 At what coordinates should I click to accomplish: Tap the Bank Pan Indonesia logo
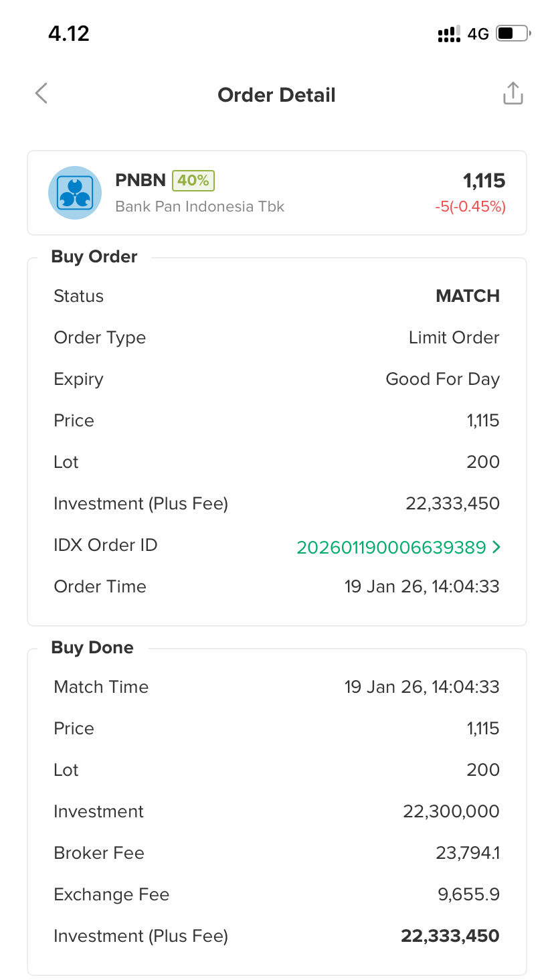[75, 193]
